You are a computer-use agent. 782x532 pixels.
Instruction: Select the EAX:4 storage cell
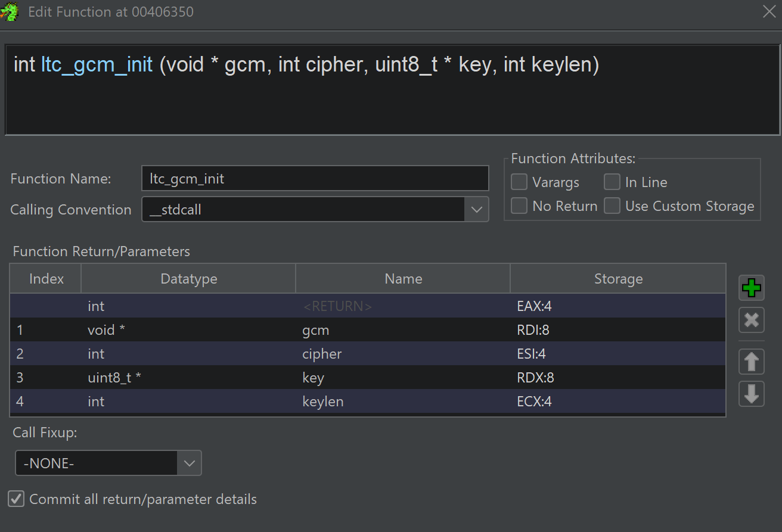point(618,306)
